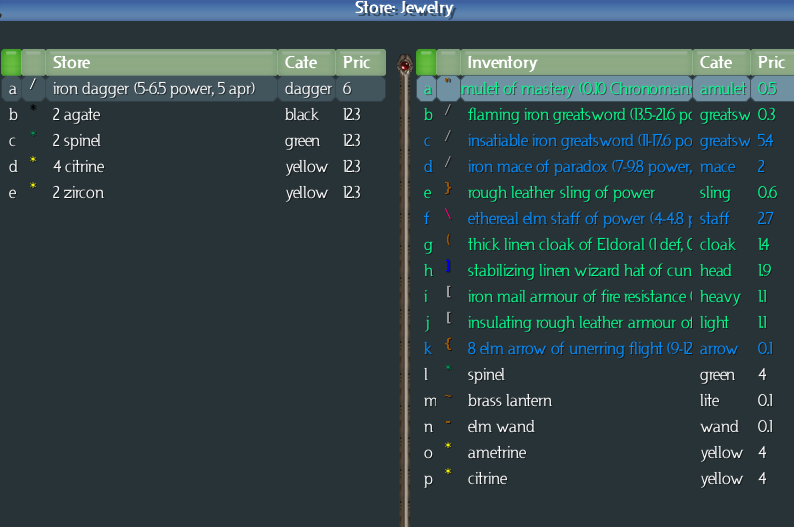Image resolution: width=794 pixels, height=527 pixels.
Task: Click the iron dagger item icon in store
Action: (33, 88)
